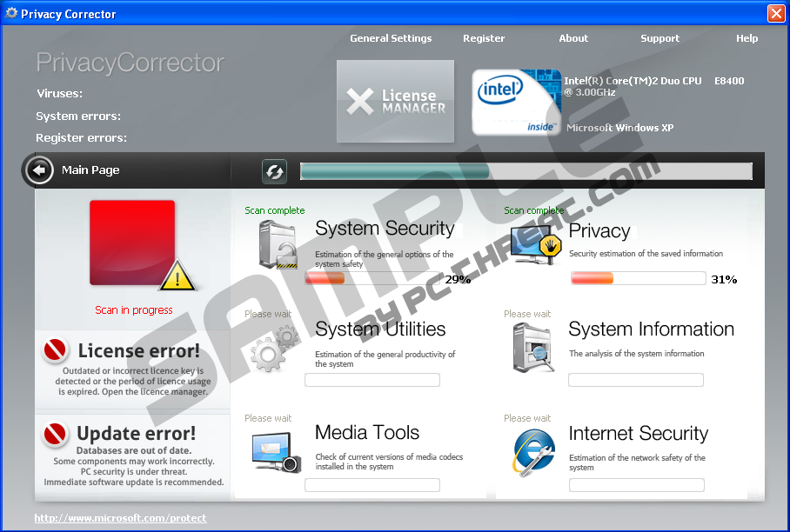Click the PrivacyCorrector logo text

point(130,63)
